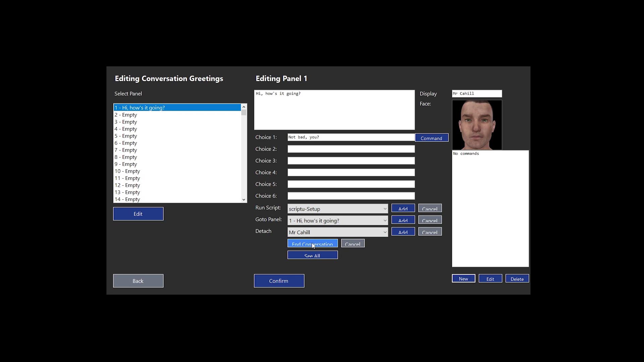
Task: Delete the selected command
Action: 517,279
